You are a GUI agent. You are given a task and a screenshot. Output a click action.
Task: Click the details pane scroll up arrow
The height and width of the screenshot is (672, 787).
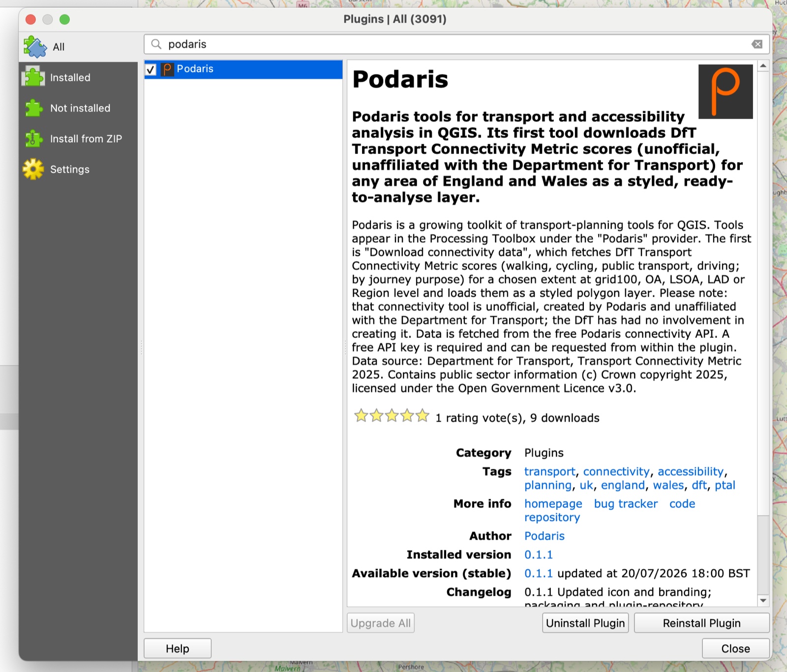(x=763, y=66)
